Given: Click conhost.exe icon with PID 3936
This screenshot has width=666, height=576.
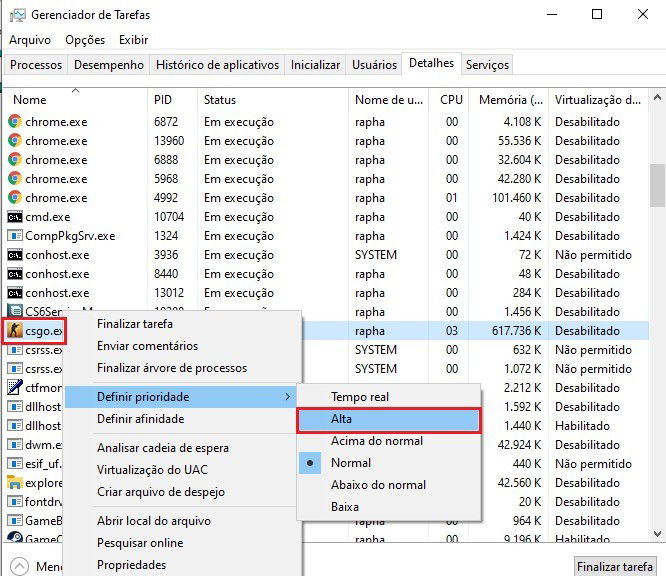Looking at the screenshot, I should (x=15, y=255).
